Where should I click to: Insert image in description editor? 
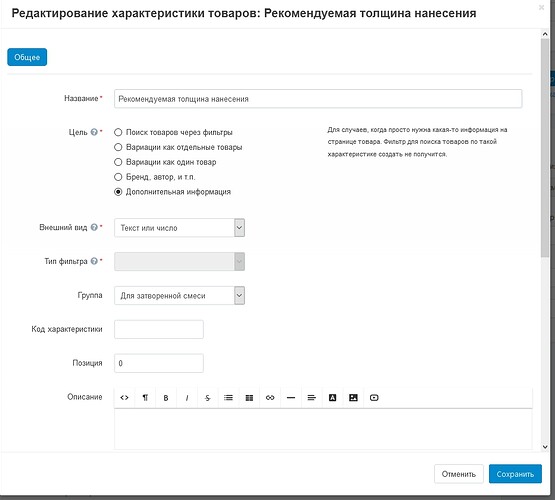[x=353, y=398]
